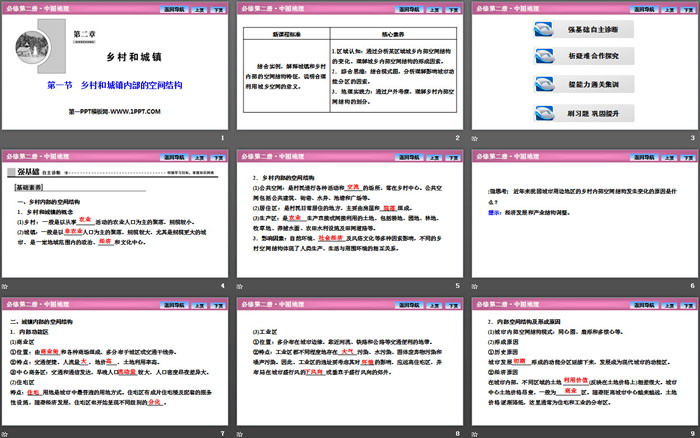Click 上页 button on slide 6 header
The width and height of the screenshot is (700, 438).
tap(660, 156)
